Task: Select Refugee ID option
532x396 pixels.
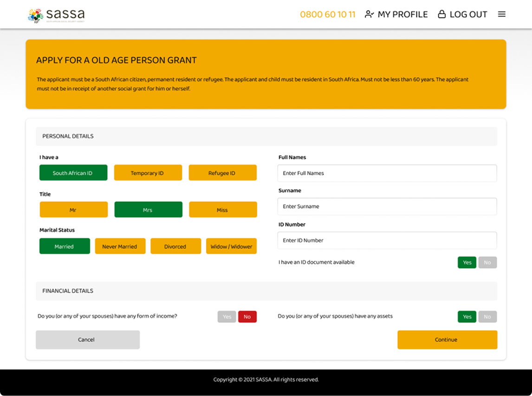Action: point(222,173)
